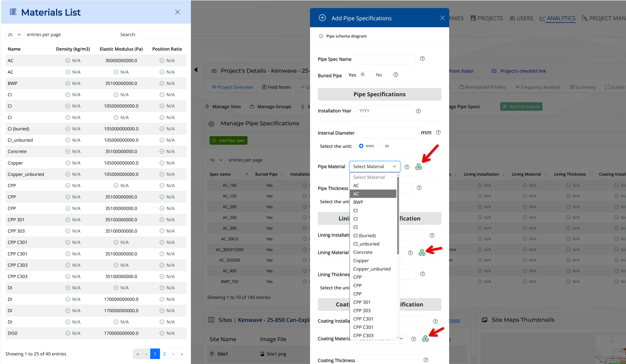Sort pipe specs table by Spec name
This screenshot has height=364, width=626.
228,174
